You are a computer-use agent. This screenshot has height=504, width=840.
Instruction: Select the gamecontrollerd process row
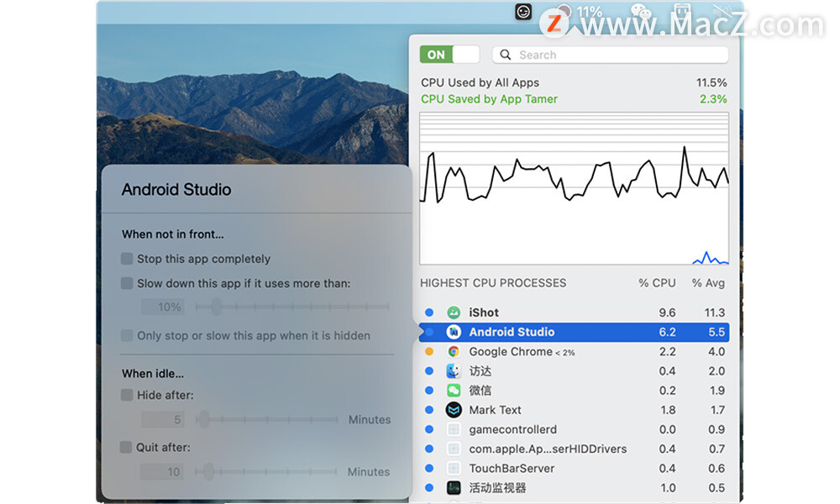(x=574, y=429)
